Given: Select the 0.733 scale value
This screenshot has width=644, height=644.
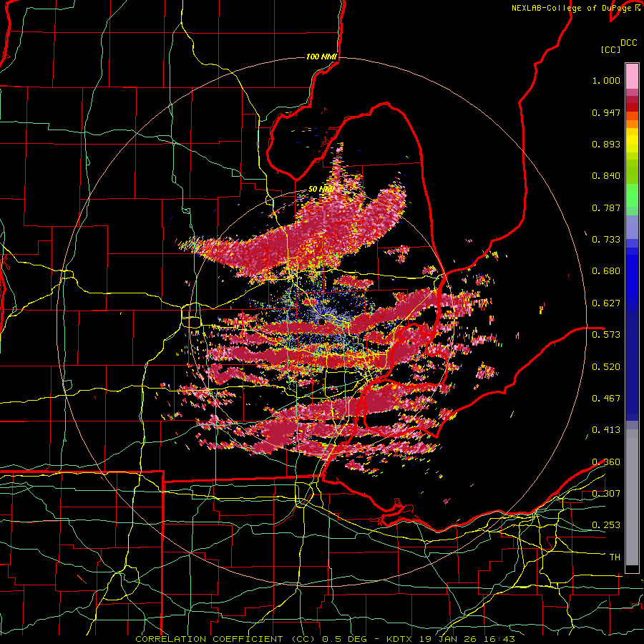Looking at the screenshot, I should (606, 240).
